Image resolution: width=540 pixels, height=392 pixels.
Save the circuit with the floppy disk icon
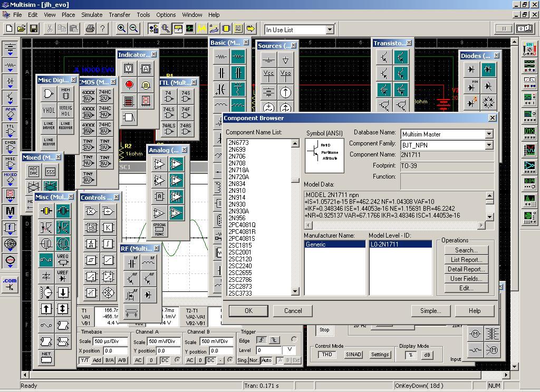[x=34, y=28]
